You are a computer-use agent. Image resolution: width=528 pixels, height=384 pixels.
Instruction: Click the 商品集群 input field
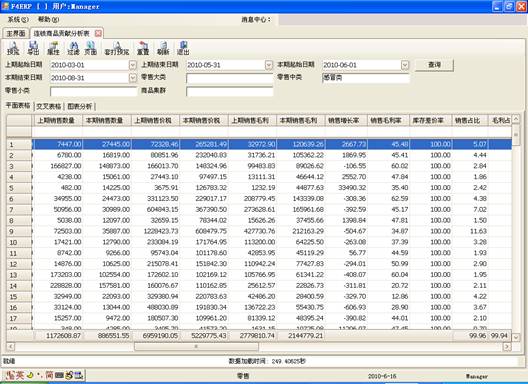coord(229,91)
